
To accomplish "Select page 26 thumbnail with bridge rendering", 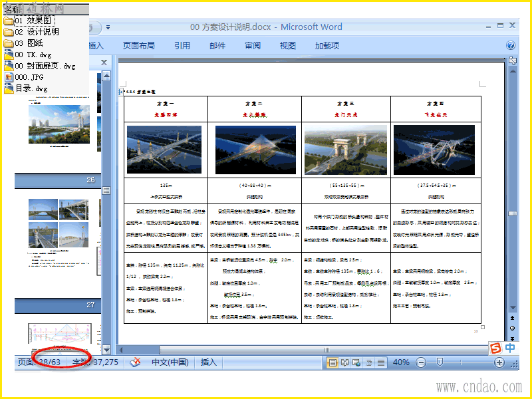I will pyautogui.click(x=59, y=124).
